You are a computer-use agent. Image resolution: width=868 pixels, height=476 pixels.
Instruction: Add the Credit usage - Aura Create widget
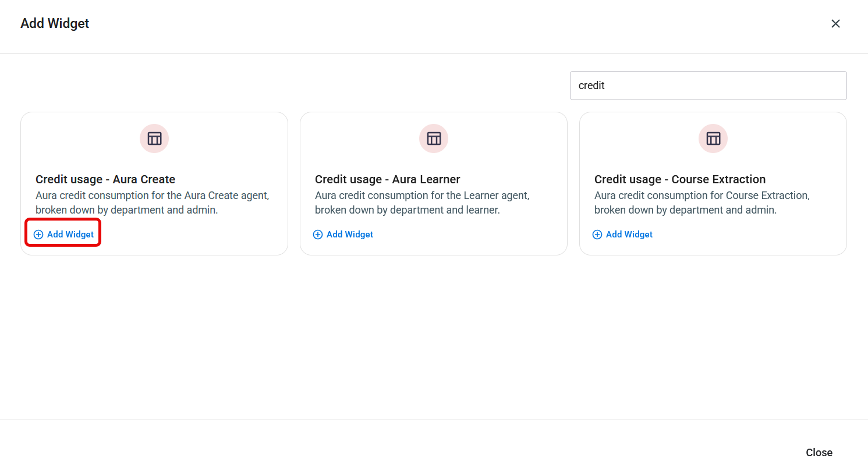pos(63,235)
